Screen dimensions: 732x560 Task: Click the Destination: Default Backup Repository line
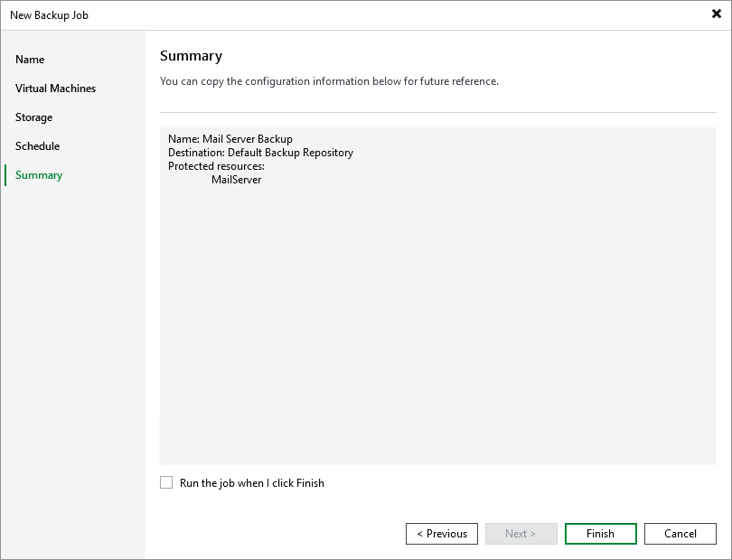click(x=260, y=153)
